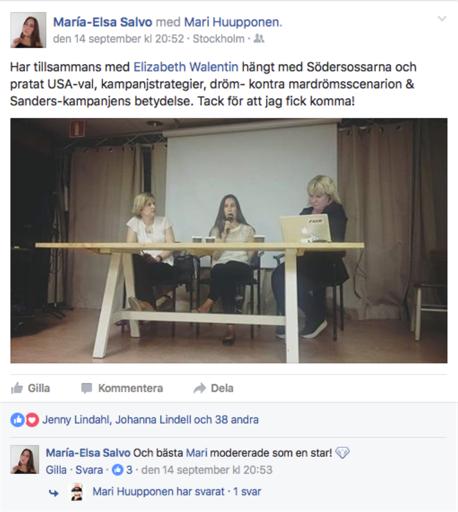The image size is (458, 512).
Task: Click the red heart reaction icon
Action: [32, 420]
